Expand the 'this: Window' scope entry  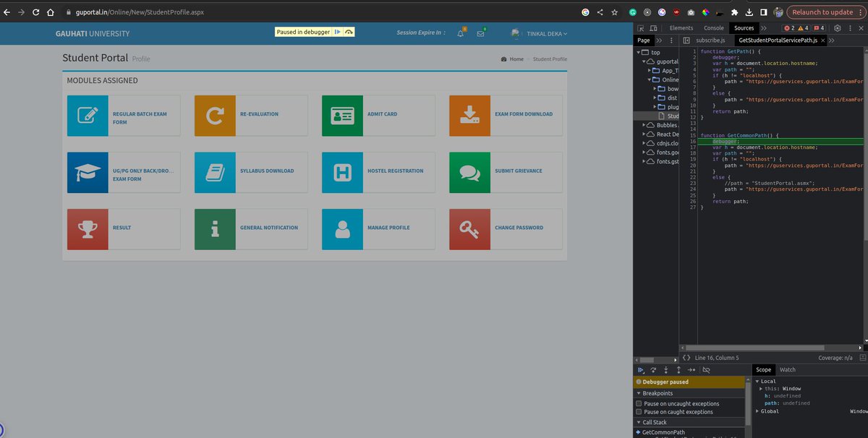pos(760,389)
